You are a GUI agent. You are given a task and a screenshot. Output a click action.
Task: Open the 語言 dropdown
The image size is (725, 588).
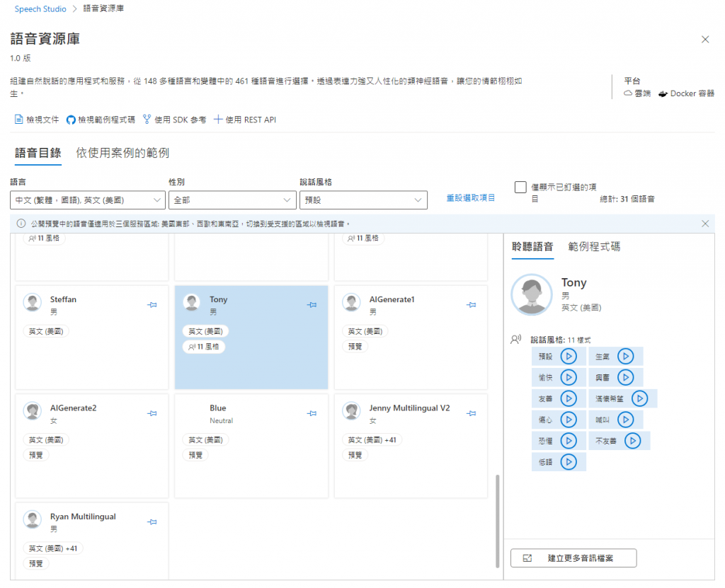point(87,200)
